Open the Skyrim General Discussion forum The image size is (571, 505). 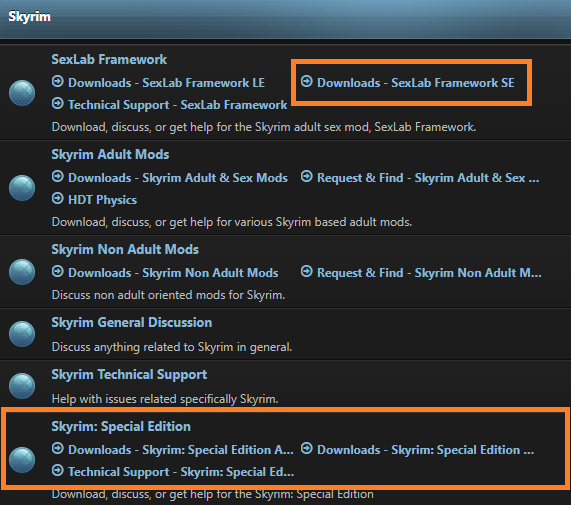coord(131,323)
